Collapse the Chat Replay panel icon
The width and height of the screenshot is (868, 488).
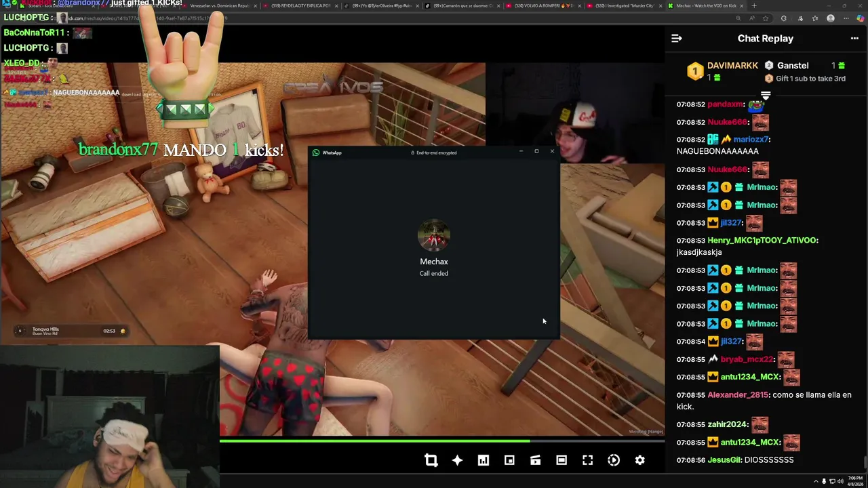(x=676, y=39)
